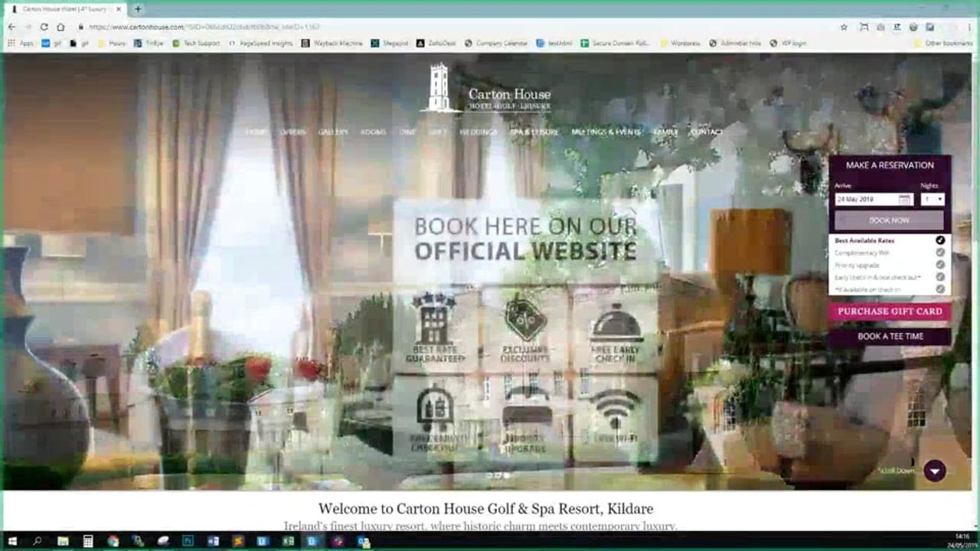The width and height of the screenshot is (980, 551).
Task: Open the Gallery menu item
Action: (333, 132)
